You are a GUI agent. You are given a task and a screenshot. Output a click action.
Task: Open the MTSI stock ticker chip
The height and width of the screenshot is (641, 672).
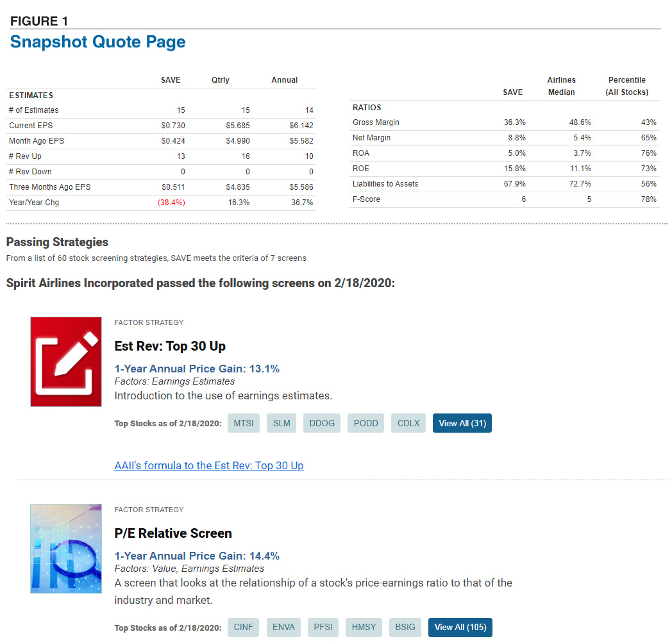244,423
